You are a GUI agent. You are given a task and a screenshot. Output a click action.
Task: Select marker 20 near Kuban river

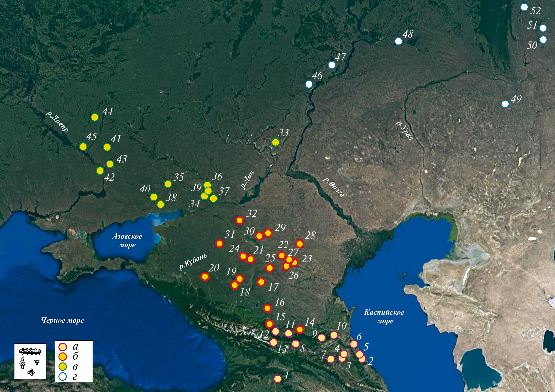pyautogui.click(x=205, y=277)
